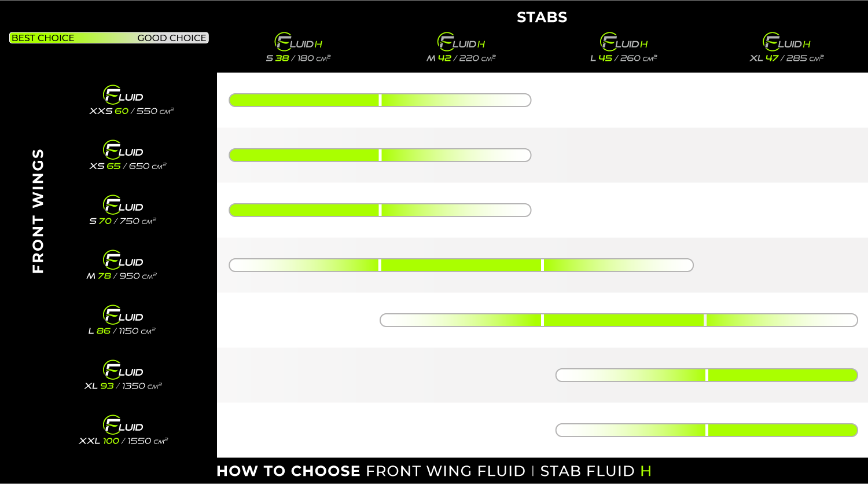Click the Fluid XXS 60 front wing logo
The image size is (868, 484).
tap(123, 94)
